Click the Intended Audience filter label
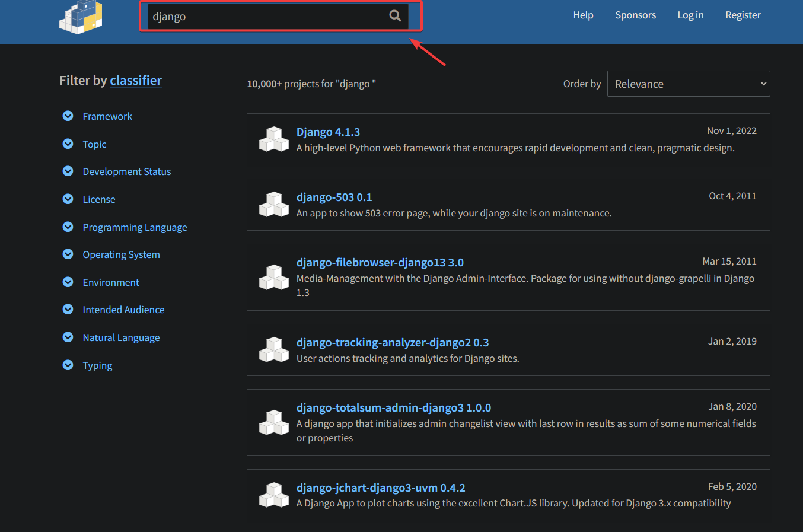 123,310
